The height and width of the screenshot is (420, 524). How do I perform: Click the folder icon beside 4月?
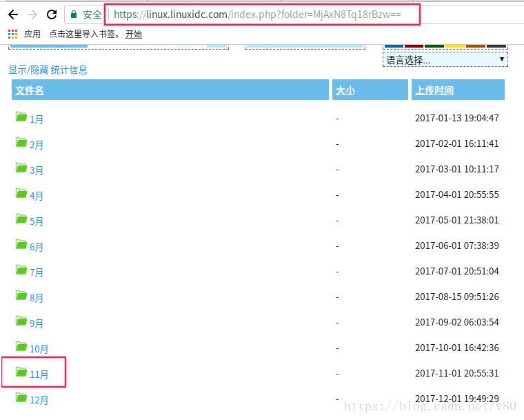(21, 193)
